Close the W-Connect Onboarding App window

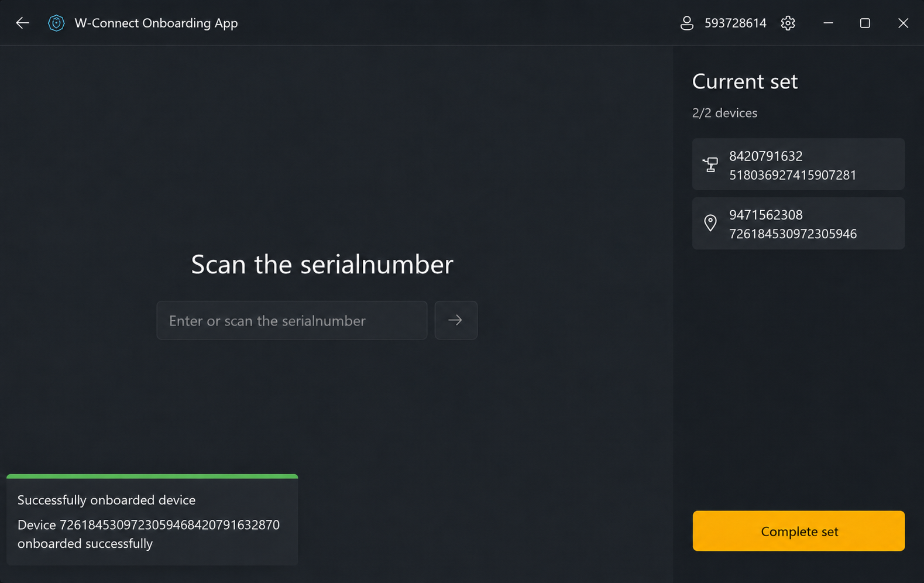click(x=903, y=23)
